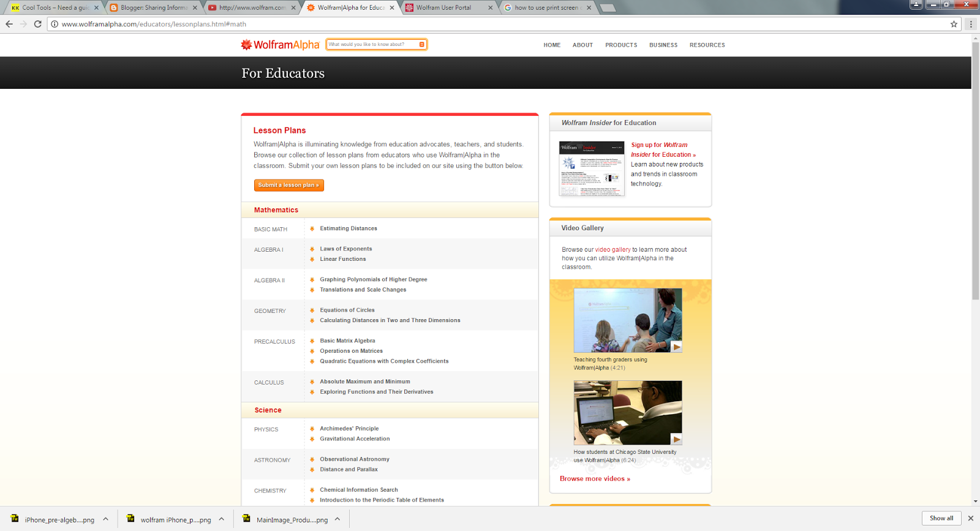Image resolution: width=980 pixels, height=531 pixels.
Task: Play the fourth graders video via play icon
Action: (676, 347)
